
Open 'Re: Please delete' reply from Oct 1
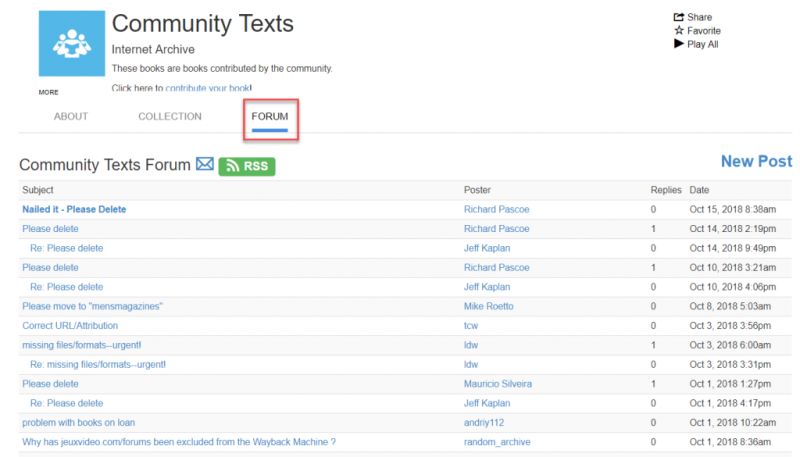66,403
